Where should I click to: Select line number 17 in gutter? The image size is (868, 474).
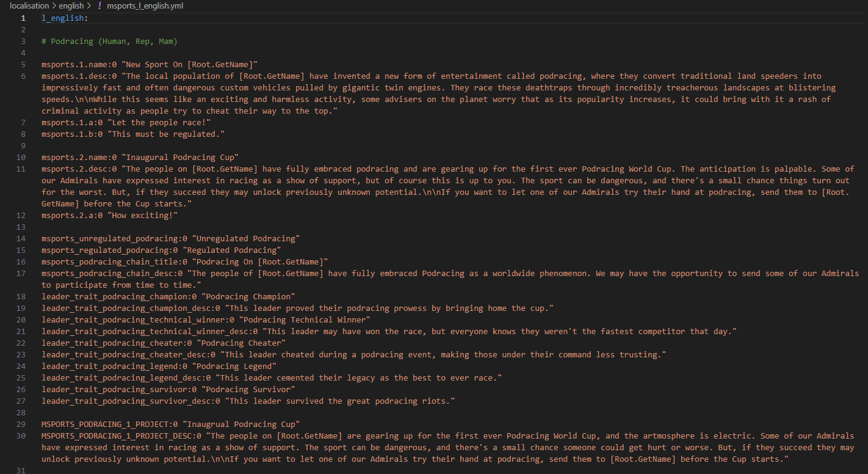pyautogui.click(x=21, y=273)
